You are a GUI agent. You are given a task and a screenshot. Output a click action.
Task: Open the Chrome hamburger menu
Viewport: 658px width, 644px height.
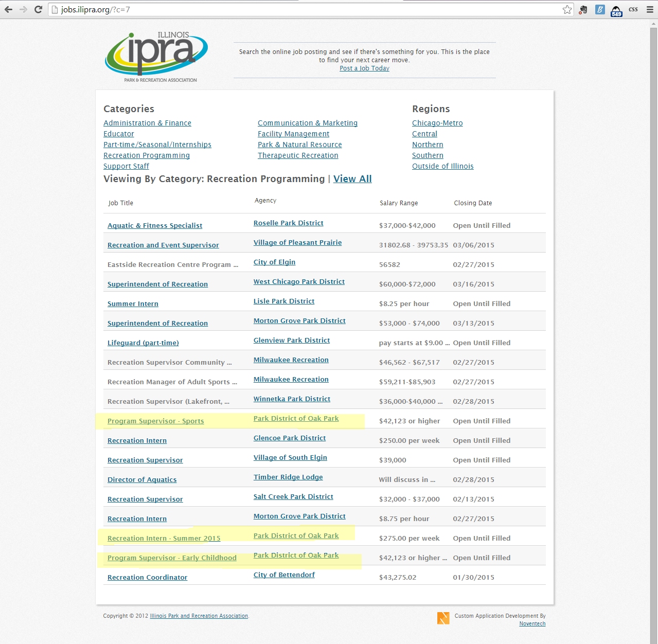point(650,9)
